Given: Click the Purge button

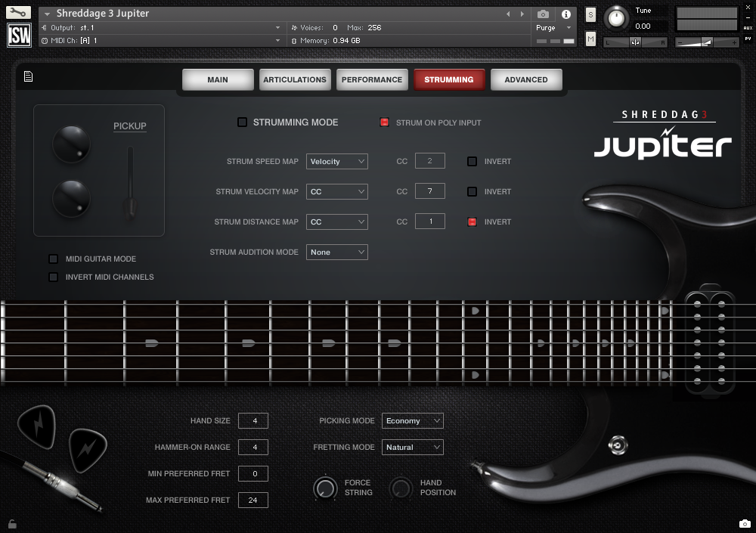Looking at the screenshot, I should click(545, 27).
